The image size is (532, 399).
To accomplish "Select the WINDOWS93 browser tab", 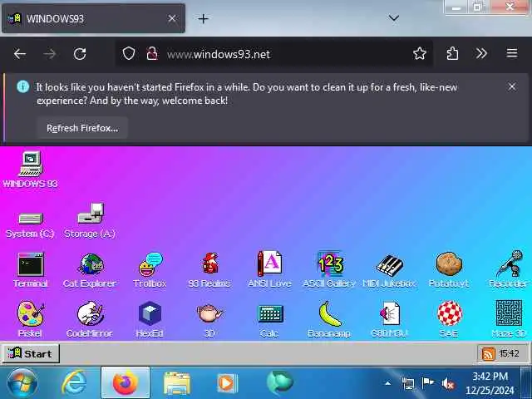I will [x=93, y=18].
